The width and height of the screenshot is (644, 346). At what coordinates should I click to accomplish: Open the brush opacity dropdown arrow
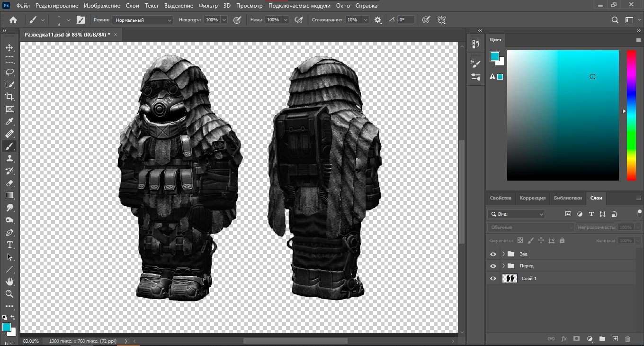tap(224, 20)
